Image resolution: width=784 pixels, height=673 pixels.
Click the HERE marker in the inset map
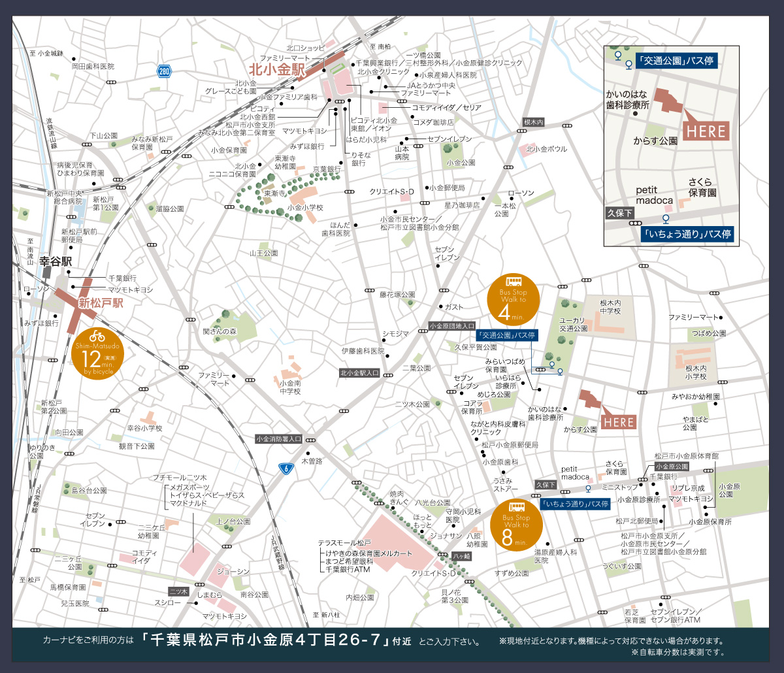click(x=706, y=131)
